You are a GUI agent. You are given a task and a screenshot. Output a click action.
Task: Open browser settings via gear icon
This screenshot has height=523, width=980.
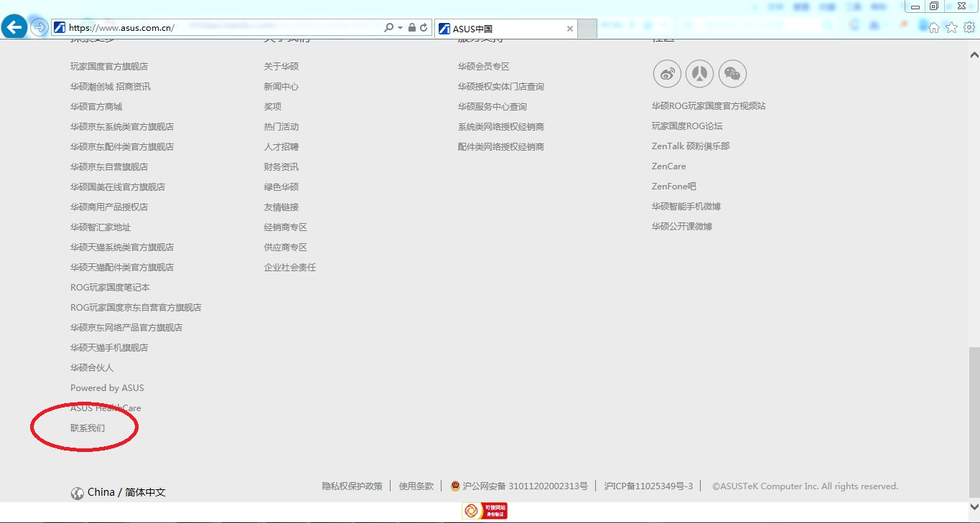tap(969, 26)
